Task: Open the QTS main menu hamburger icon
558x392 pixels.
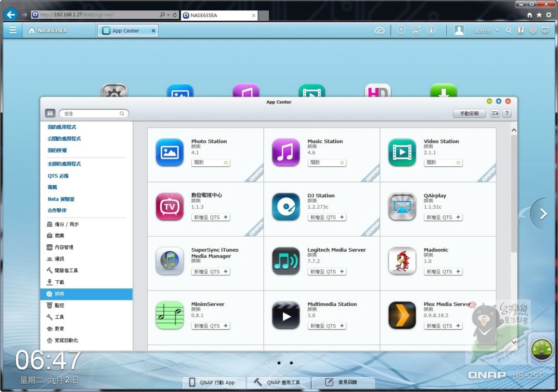Action: click(13, 31)
